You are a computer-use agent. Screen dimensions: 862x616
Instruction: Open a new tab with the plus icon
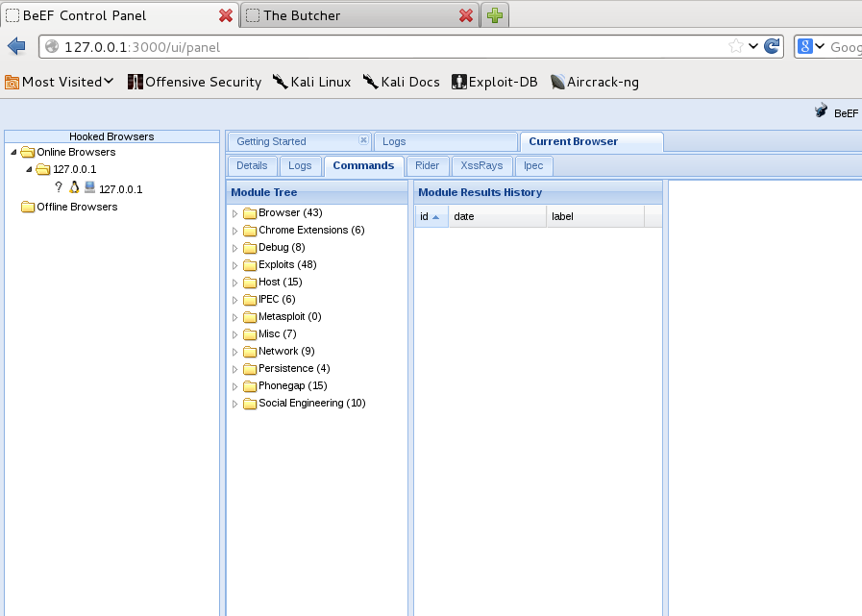[495, 15]
